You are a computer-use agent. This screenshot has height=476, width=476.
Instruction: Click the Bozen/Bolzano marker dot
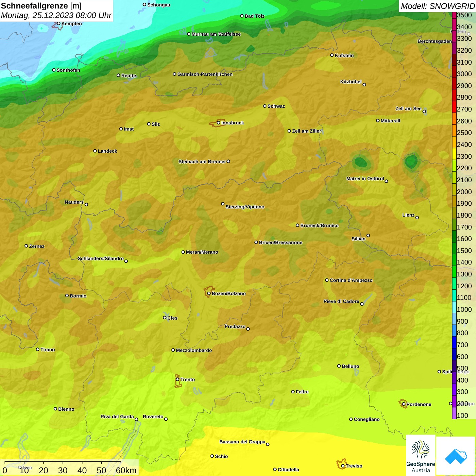pos(209,293)
